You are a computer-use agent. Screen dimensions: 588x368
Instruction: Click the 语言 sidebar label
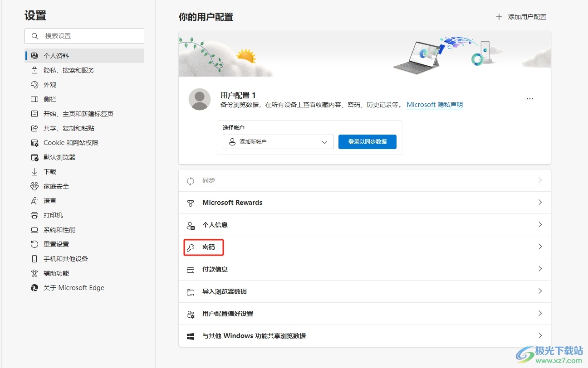pos(50,201)
